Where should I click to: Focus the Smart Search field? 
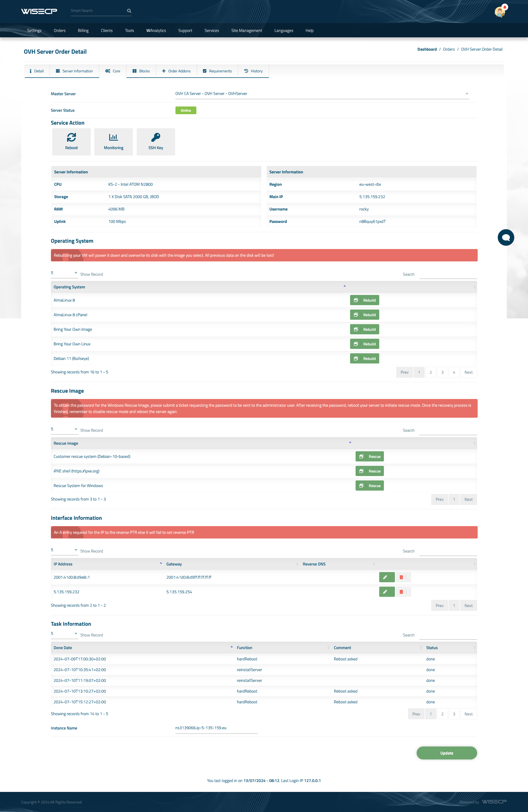click(x=98, y=10)
